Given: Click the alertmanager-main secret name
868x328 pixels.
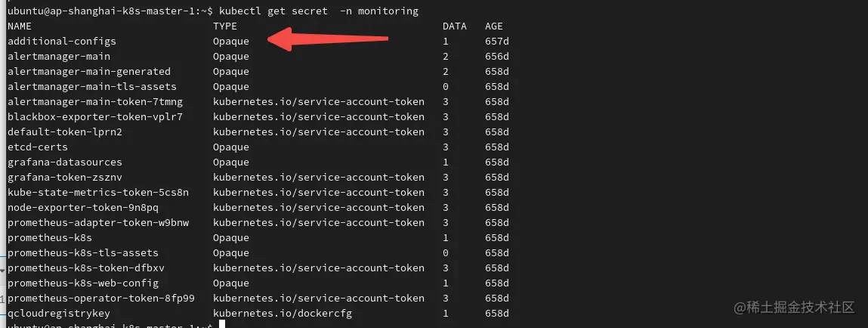Looking at the screenshot, I should (59, 57).
